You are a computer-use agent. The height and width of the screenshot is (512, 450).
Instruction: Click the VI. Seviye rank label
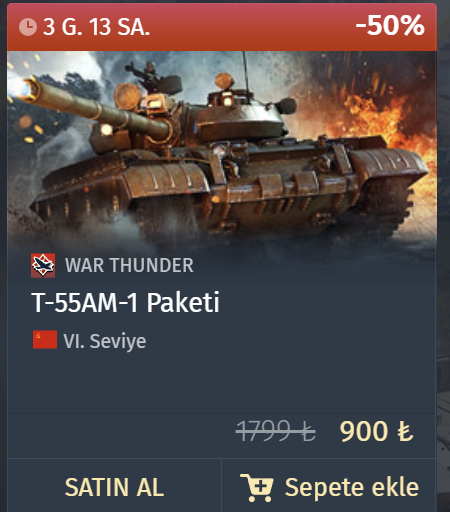point(105,341)
